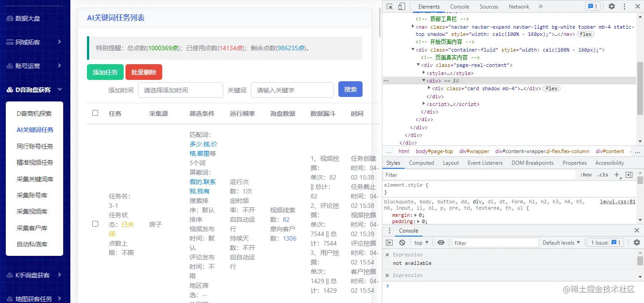Viewport: 644px width, 303px height.
Task: Activate the DevTools inspect element picker
Action: click(389, 6)
